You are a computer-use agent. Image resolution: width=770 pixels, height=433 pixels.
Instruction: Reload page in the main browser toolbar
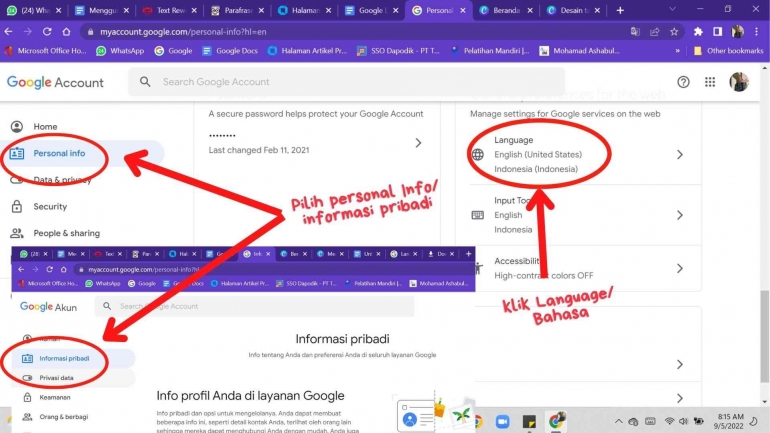pos(47,31)
